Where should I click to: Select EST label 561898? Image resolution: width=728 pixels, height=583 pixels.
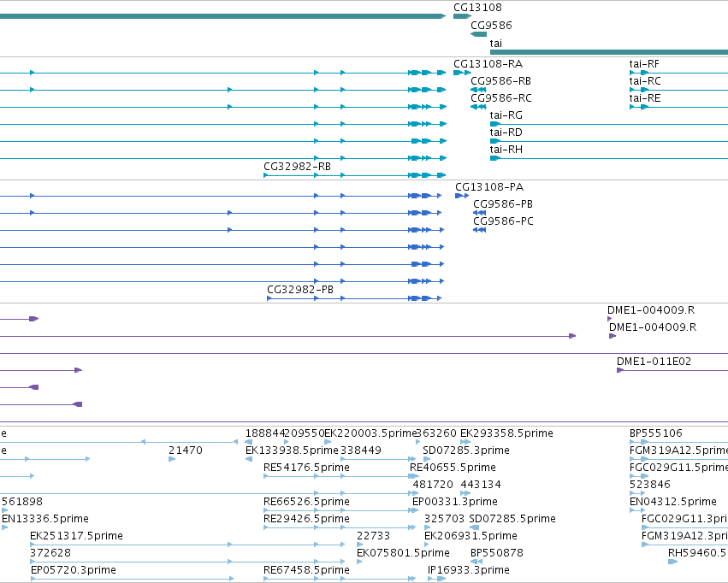pos(22,502)
